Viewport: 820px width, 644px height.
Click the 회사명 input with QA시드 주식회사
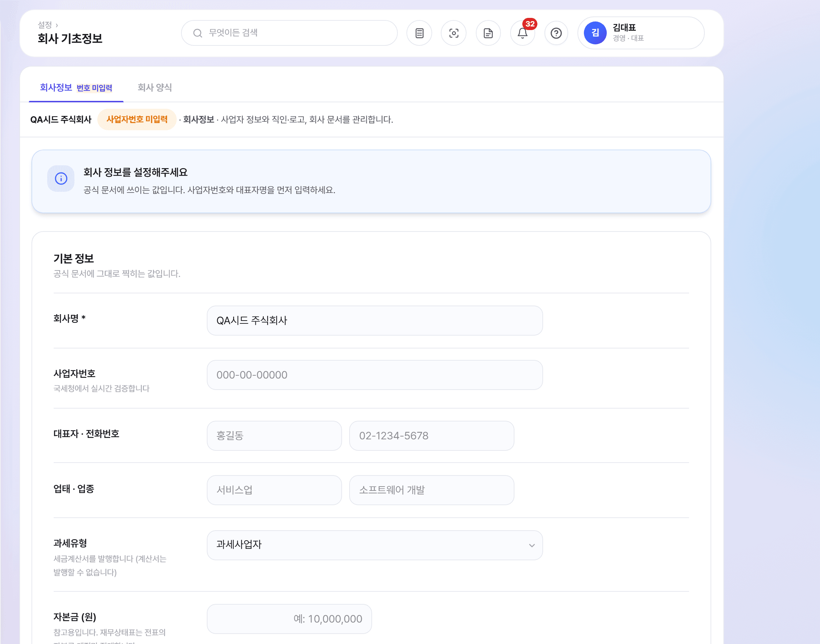375,321
